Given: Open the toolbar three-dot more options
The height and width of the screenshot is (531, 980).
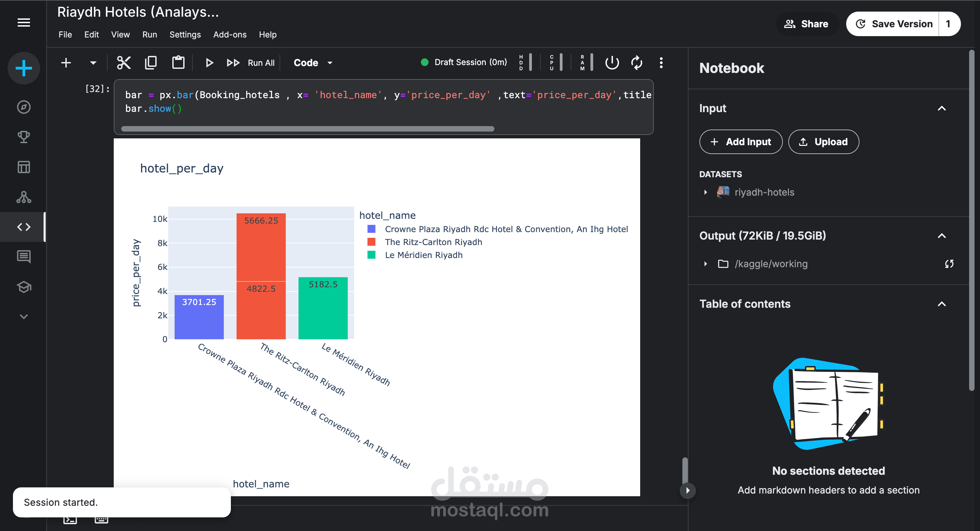Looking at the screenshot, I should [661, 62].
